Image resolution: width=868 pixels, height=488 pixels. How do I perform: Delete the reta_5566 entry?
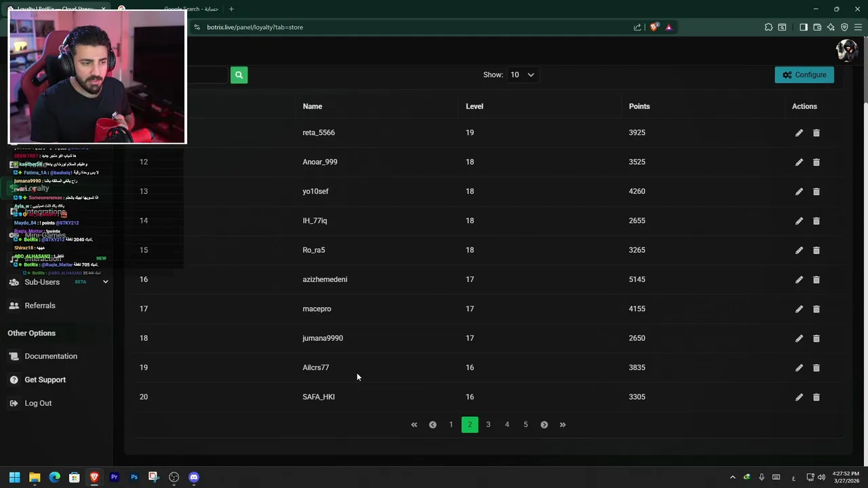816,133
